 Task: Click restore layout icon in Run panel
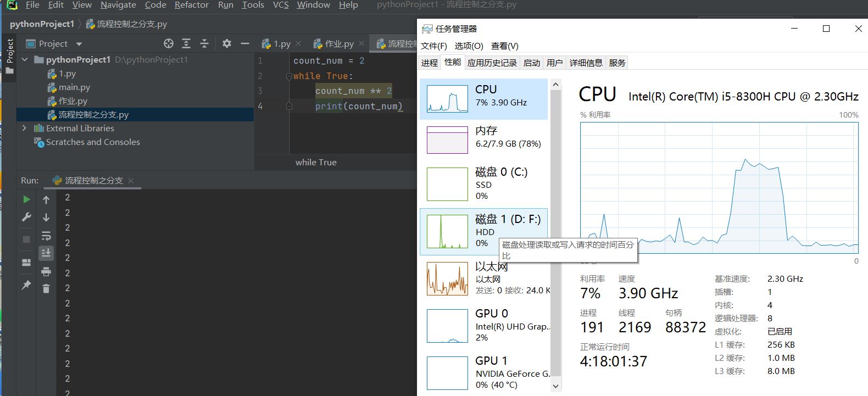point(26,263)
